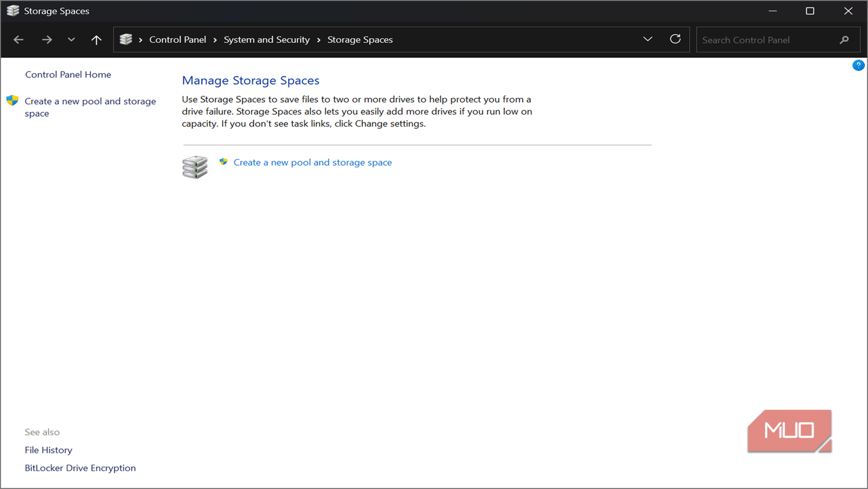Viewport: 868px width, 489px height.
Task: Click the Storage Spaces icon in address bar
Action: coord(126,39)
